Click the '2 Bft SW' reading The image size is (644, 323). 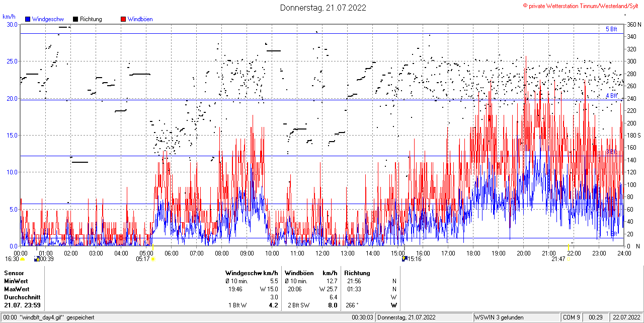click(x=298, y=305)
